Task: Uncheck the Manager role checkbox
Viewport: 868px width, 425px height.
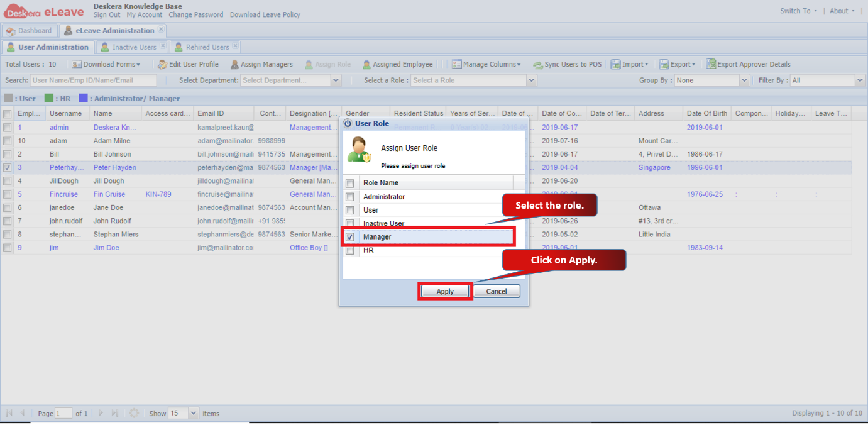Action: point(350,237)
